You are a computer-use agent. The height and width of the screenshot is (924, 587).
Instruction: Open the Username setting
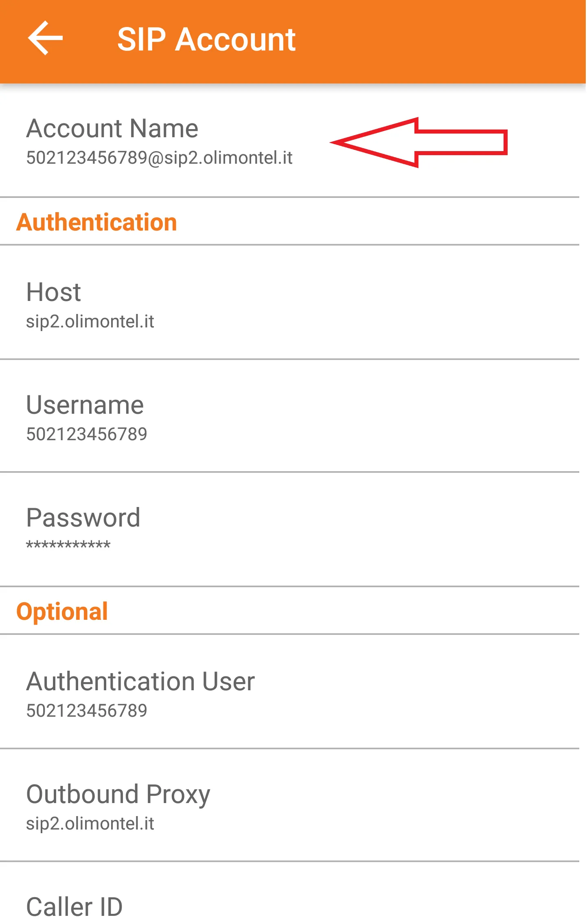coord(85,405)
